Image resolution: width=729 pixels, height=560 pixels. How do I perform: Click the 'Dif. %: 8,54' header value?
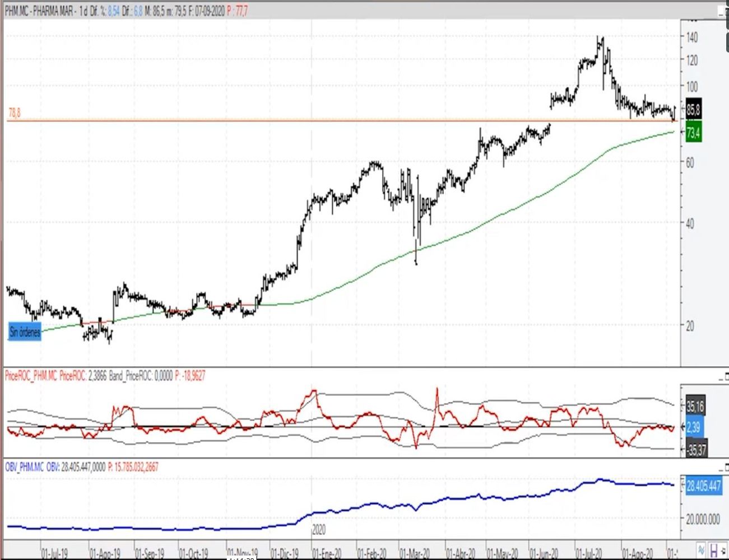(x=104, y=11)
